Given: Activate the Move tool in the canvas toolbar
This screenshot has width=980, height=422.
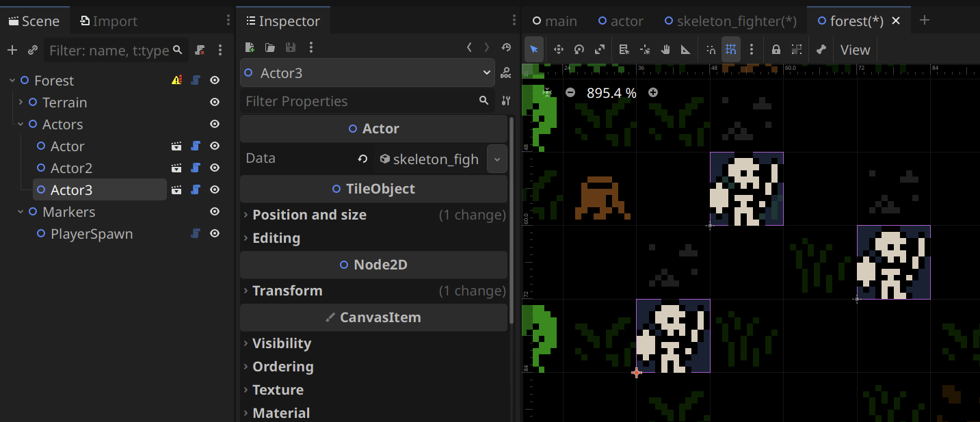Looking at the screenshot, I should (x=558, y=49).
